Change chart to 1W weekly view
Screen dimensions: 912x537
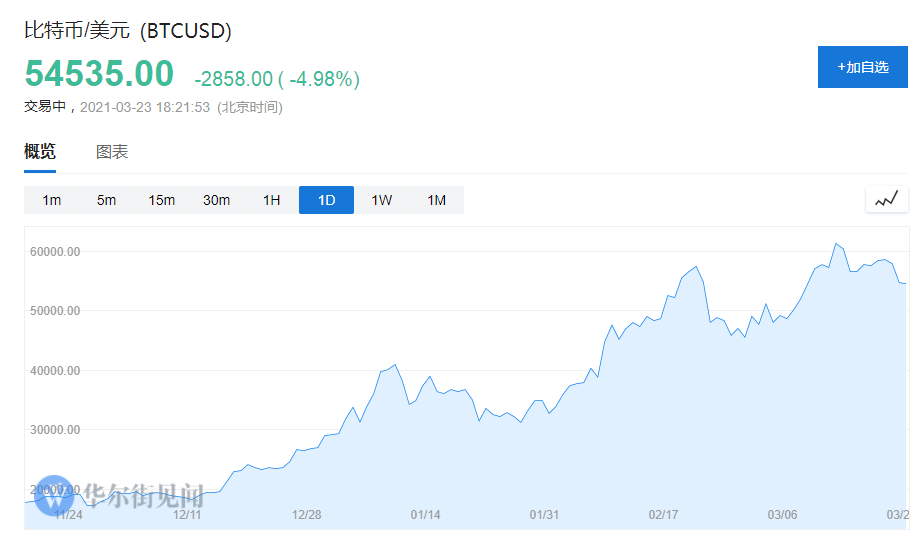[382, 200]
